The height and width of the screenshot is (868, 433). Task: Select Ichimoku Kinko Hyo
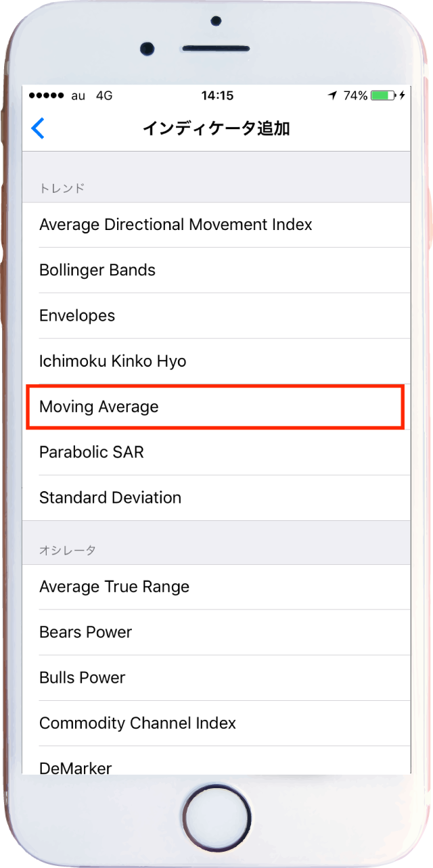[112, 361]
